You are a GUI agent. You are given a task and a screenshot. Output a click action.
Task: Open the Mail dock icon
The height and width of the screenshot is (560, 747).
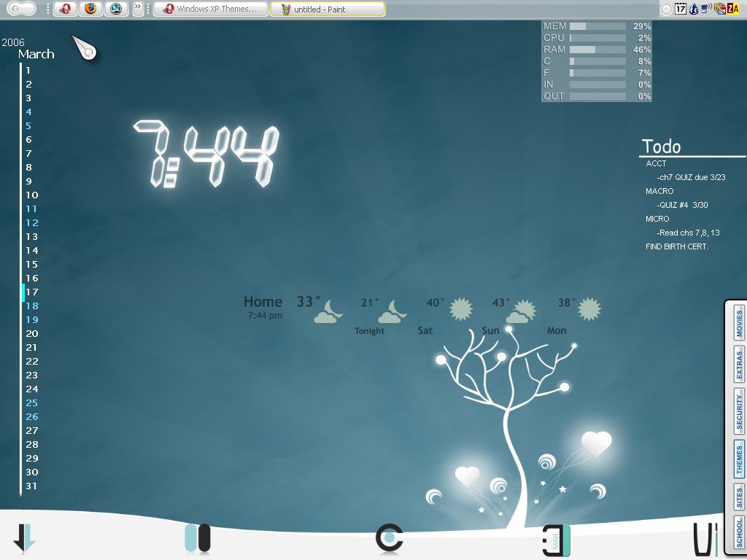click(x=556, y=540)
